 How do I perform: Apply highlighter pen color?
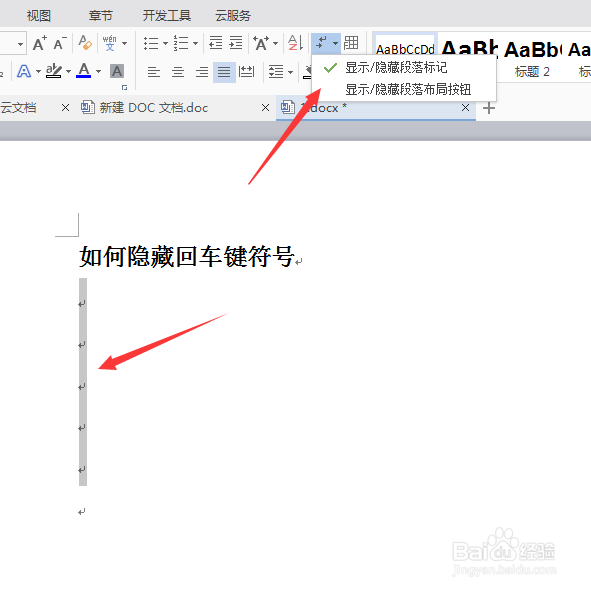pyautogui.click(x=54, y=71)
